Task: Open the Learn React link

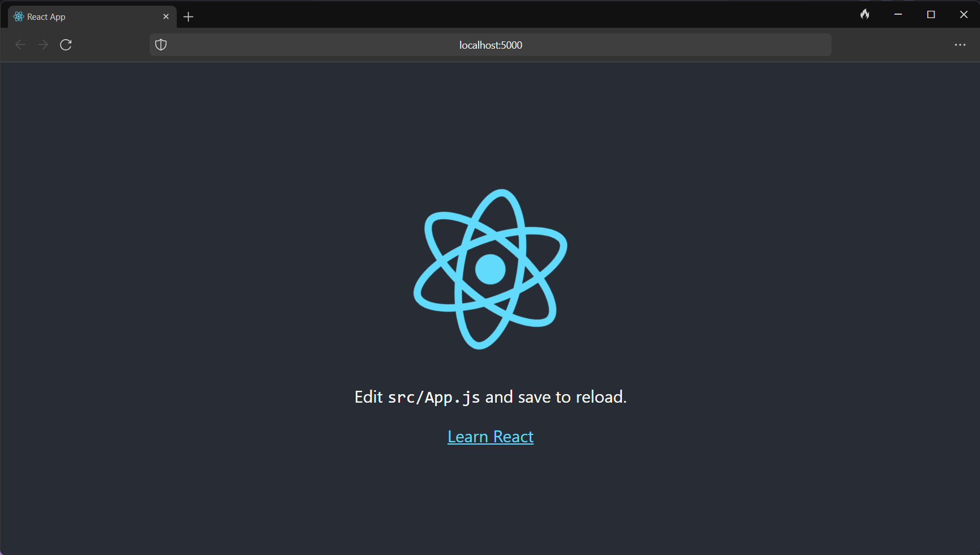Action: pos(491,437)
